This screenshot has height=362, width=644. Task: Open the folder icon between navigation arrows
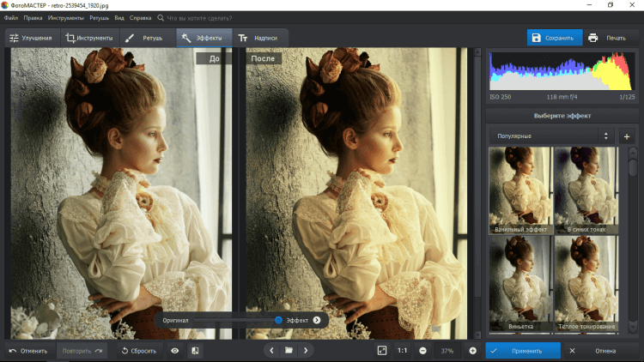click(289, 351)
